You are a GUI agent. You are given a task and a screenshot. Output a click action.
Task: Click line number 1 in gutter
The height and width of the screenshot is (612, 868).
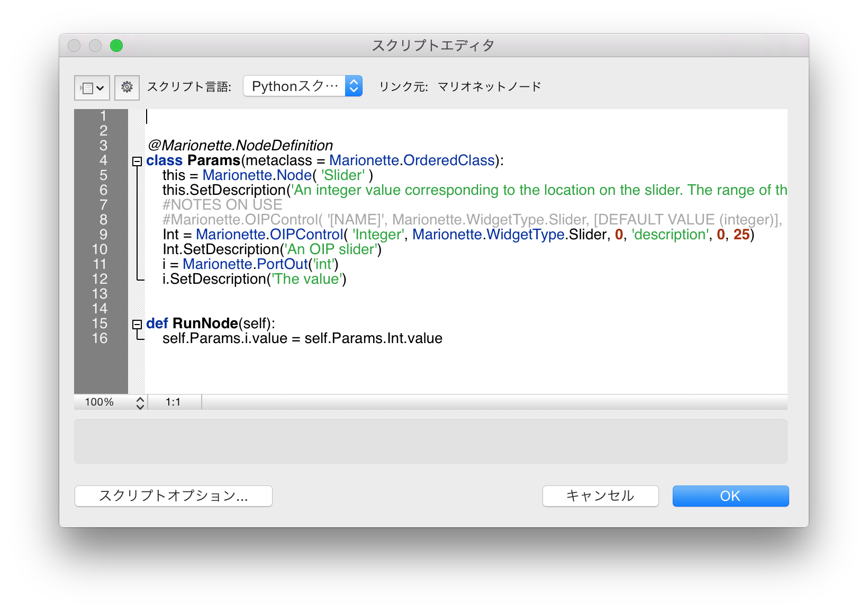[x=103, y=116]
